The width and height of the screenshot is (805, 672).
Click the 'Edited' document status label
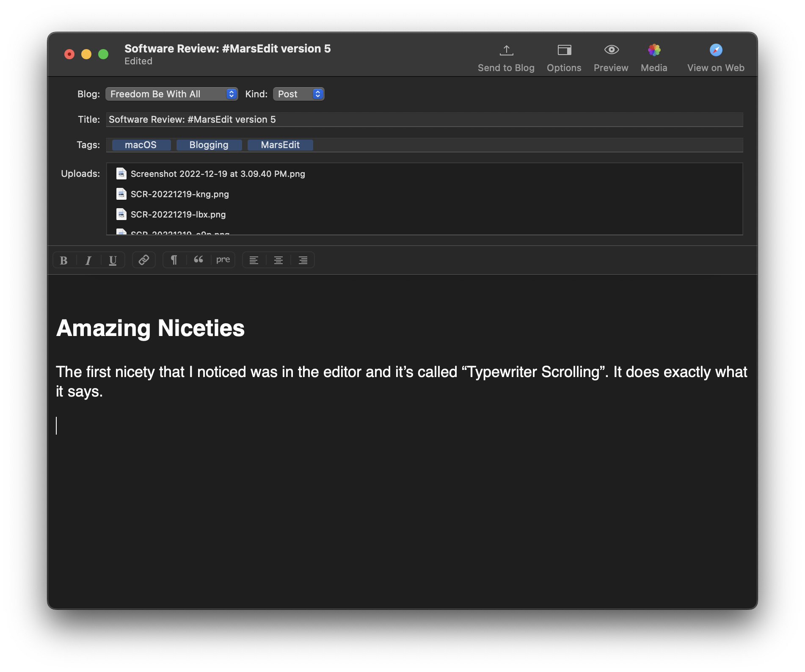pos(138,61)
